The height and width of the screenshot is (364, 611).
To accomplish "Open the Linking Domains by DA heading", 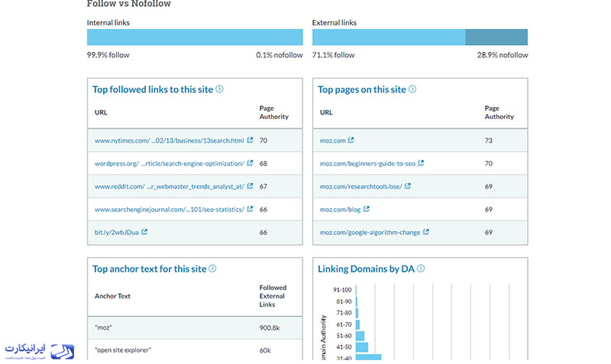I will pos(366,269).
